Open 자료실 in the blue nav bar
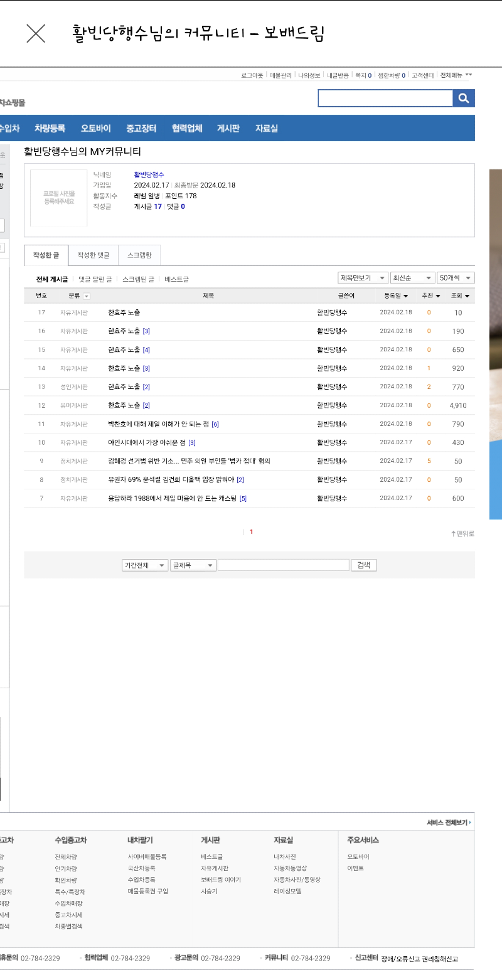This screenshot has width=502, height=980. 267,129
